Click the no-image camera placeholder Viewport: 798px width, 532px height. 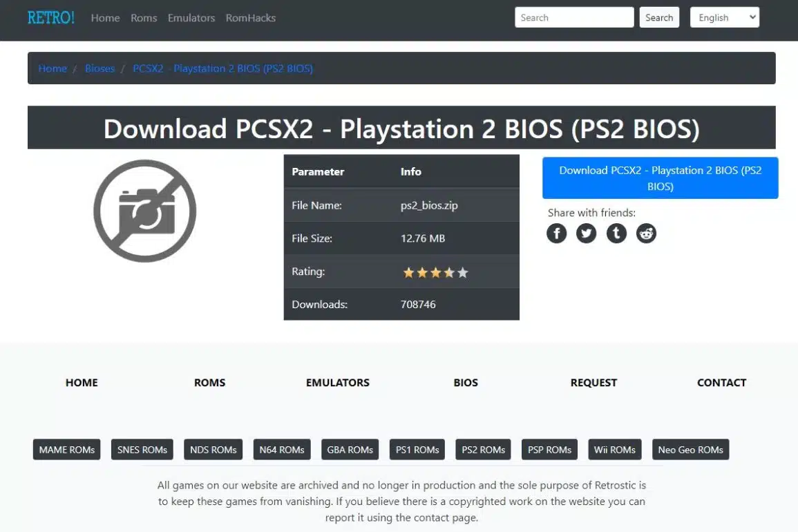145,211
